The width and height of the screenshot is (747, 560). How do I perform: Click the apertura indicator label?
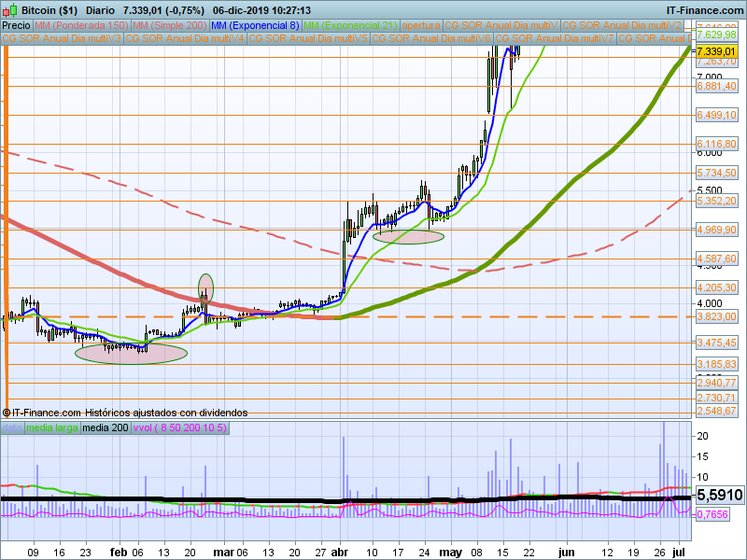click(x=422, y=24)
